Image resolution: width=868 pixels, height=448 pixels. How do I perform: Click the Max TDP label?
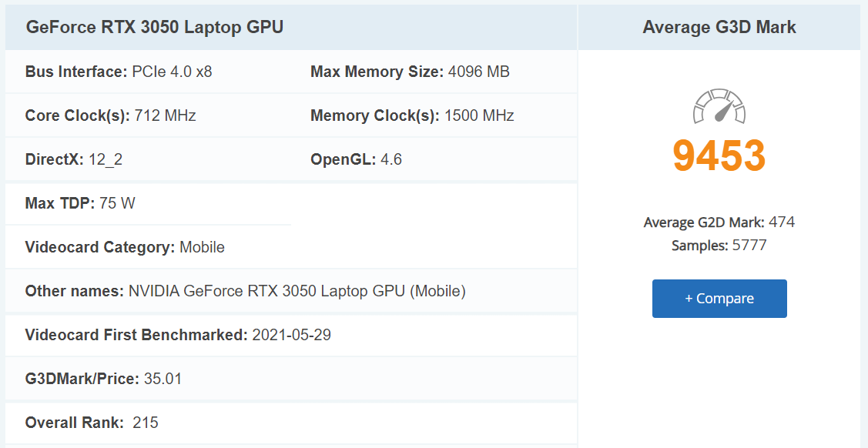tap(60, 203)
